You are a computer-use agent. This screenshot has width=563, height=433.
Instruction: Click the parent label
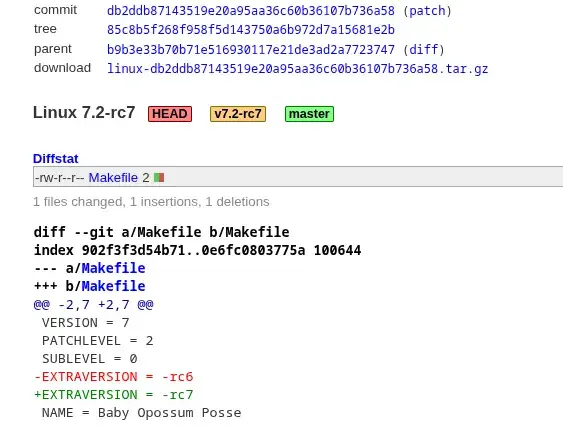coord(53,48)
